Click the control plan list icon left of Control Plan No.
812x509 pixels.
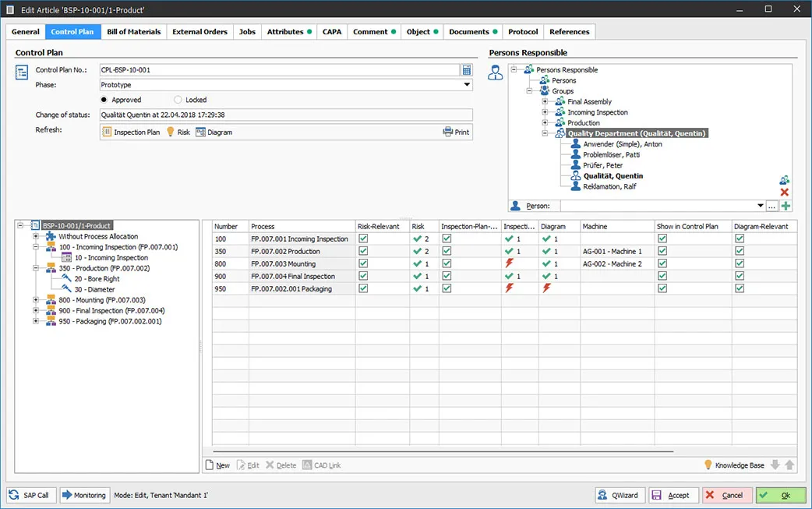[x=21, y=72]
